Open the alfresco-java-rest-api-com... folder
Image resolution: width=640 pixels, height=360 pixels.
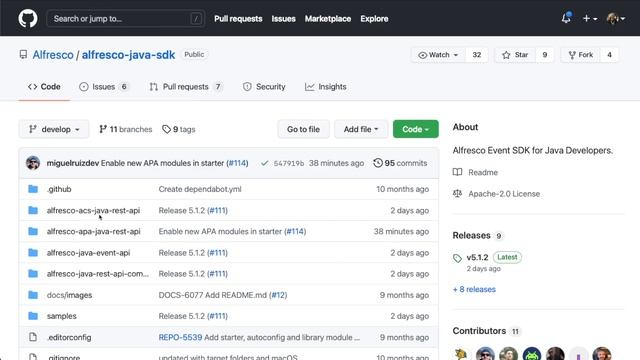tap(98, 273)
